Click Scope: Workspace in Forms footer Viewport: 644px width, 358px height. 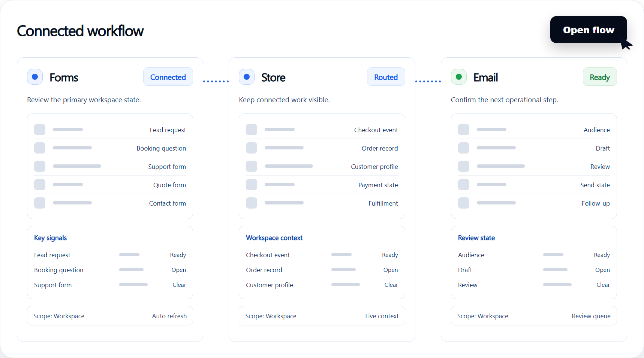(x=59, y=316)
